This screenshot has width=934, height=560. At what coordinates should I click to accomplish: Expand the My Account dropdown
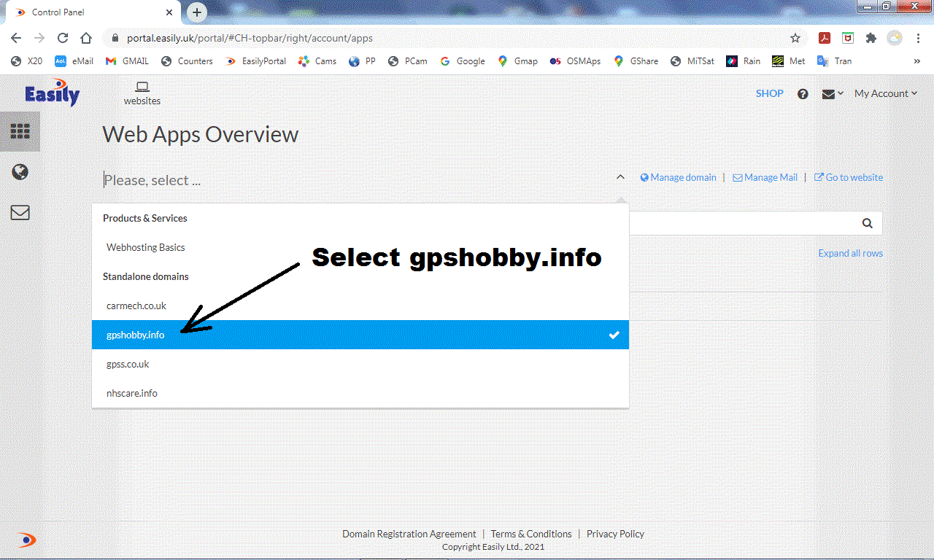[x=885, y=93]
